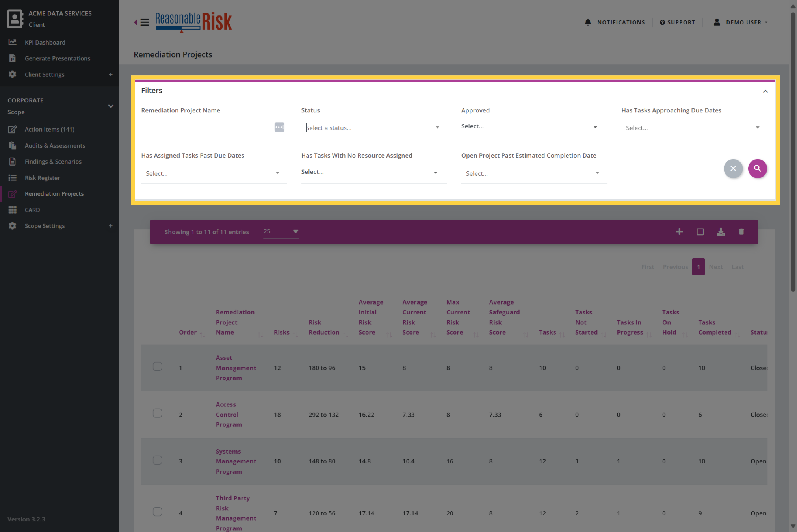Open the Approved dropdown
This screenshot has width=797, height=532.
533,127
